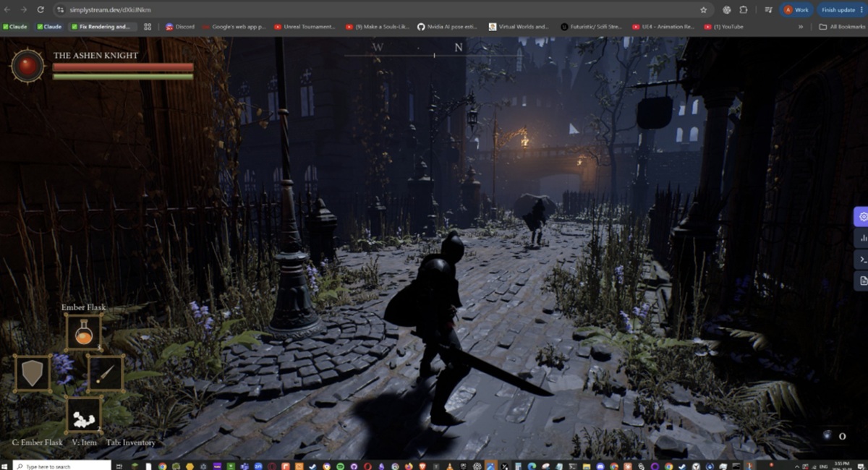The image size is (868, 470).
Task: Open the 'Virtual Worlds and...' bookmark
Action: tap(519, 27)
